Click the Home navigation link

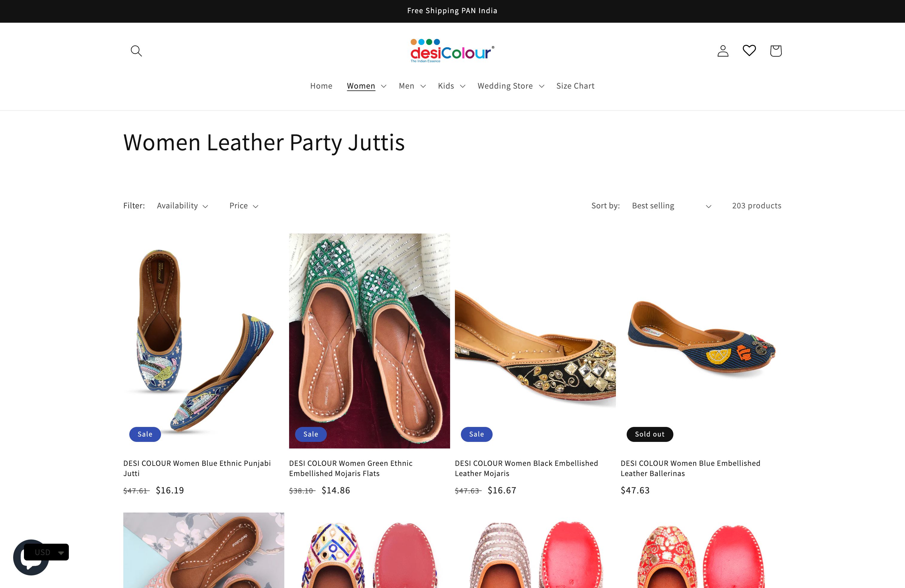[x=321, y=86]
